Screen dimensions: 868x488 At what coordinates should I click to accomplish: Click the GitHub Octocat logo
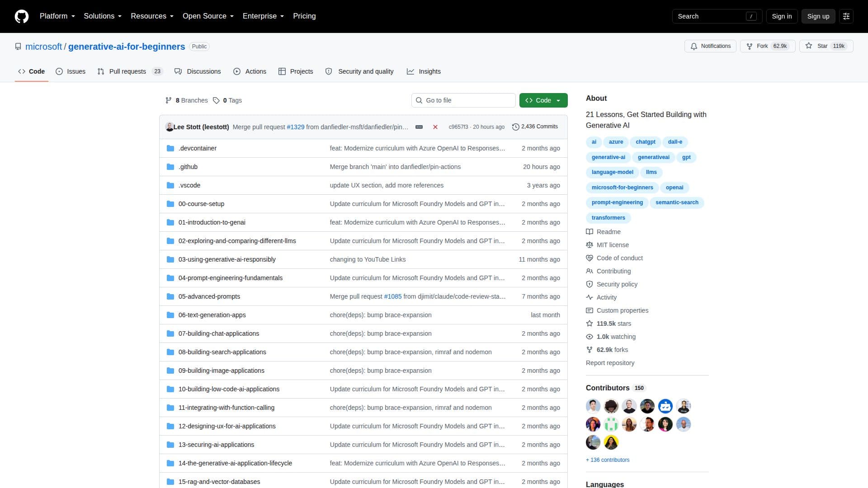[22, 16]
